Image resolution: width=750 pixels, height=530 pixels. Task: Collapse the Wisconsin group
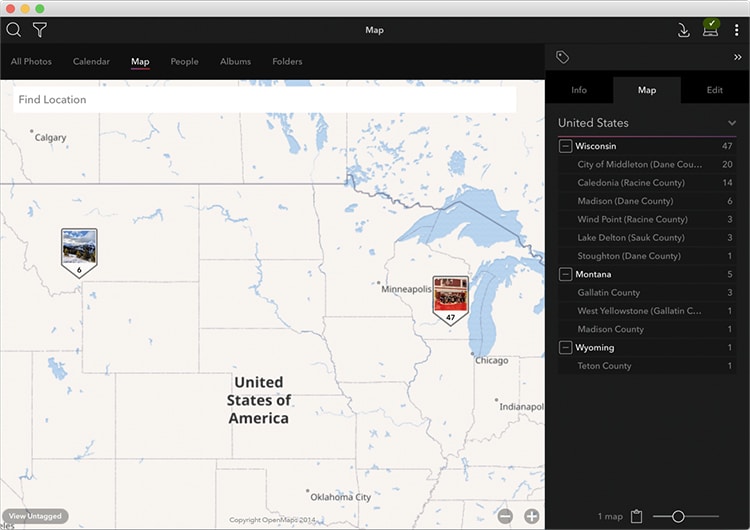pyautogui.click(x=566, y=146)
